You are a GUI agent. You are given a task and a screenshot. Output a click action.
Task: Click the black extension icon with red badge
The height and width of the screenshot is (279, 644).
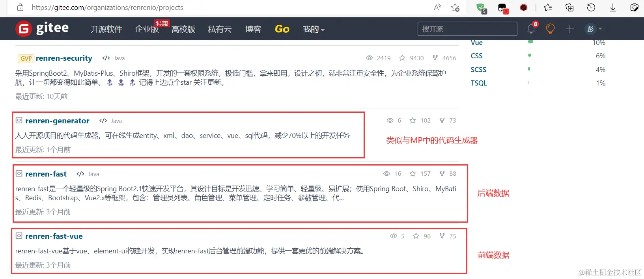502,7
